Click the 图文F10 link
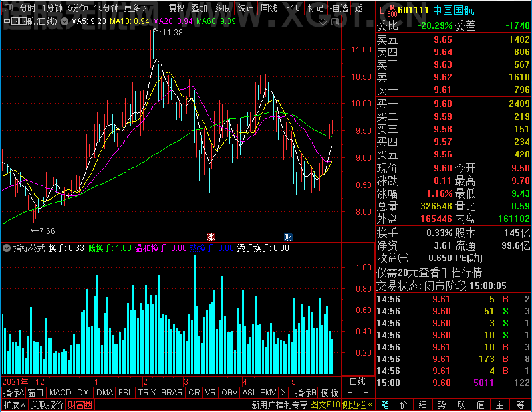Viewport: 532px width, 412px height. click(325, 405)
